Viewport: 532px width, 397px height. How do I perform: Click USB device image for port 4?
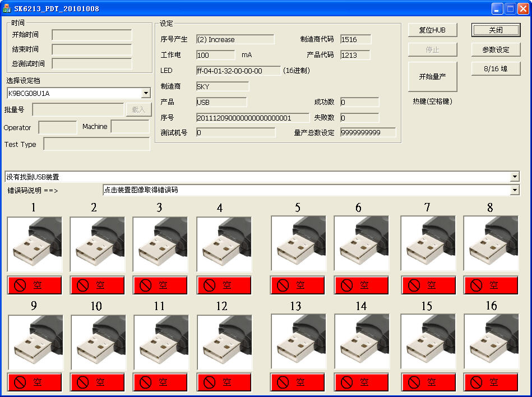pyautogui.click(x=224, y=244)
